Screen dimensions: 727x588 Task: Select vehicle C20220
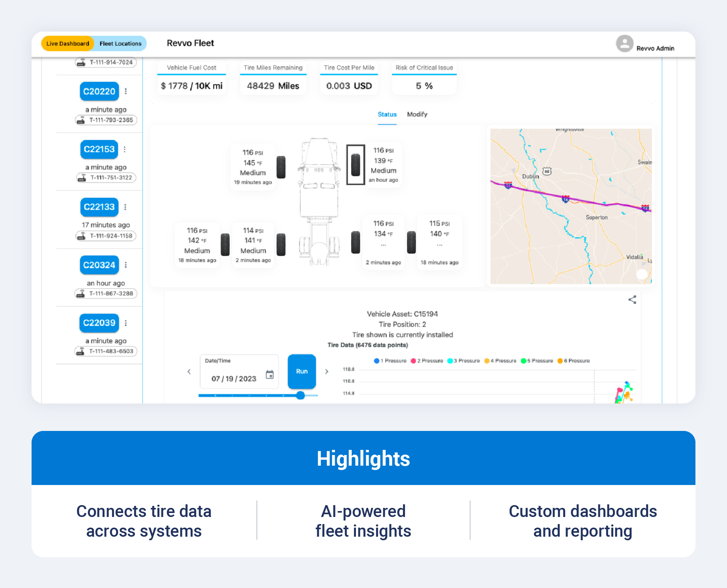[x=99, y=91]
